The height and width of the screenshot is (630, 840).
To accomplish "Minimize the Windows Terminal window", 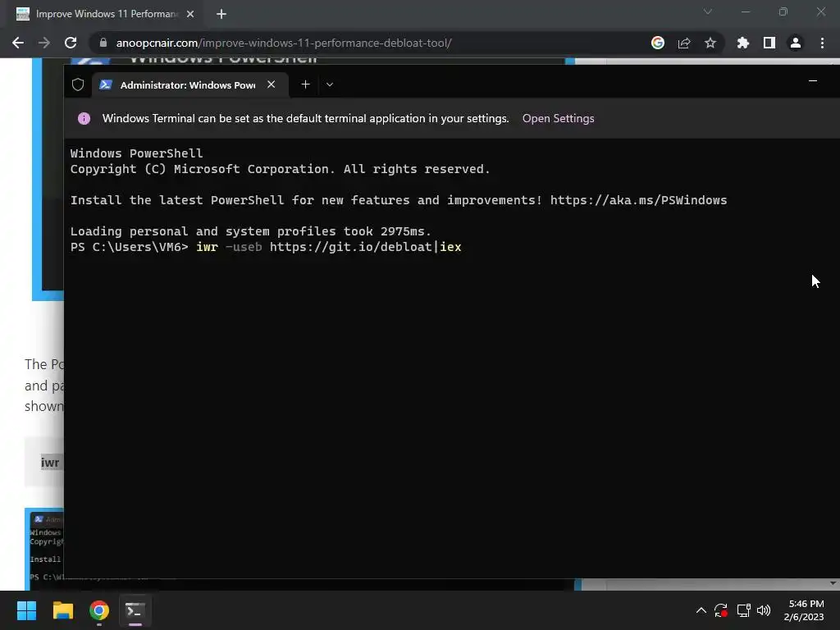I will pos(813,81).
